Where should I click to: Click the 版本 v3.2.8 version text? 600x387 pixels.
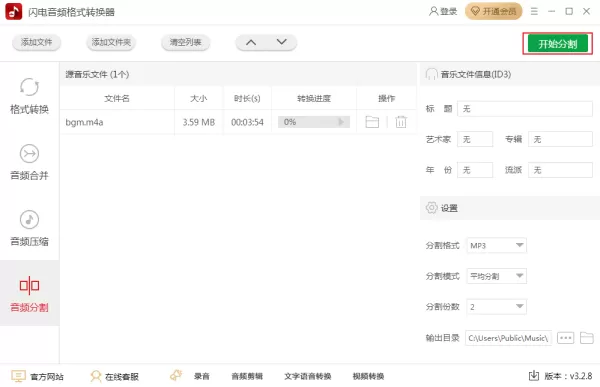(568, 376)
